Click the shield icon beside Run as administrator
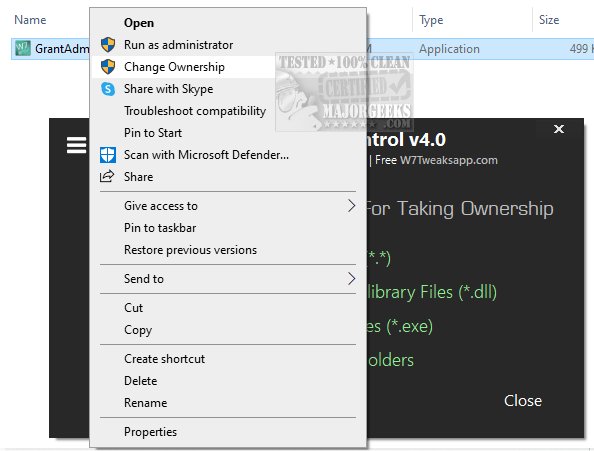Viewport: 594px width, 451px height. 108,45
